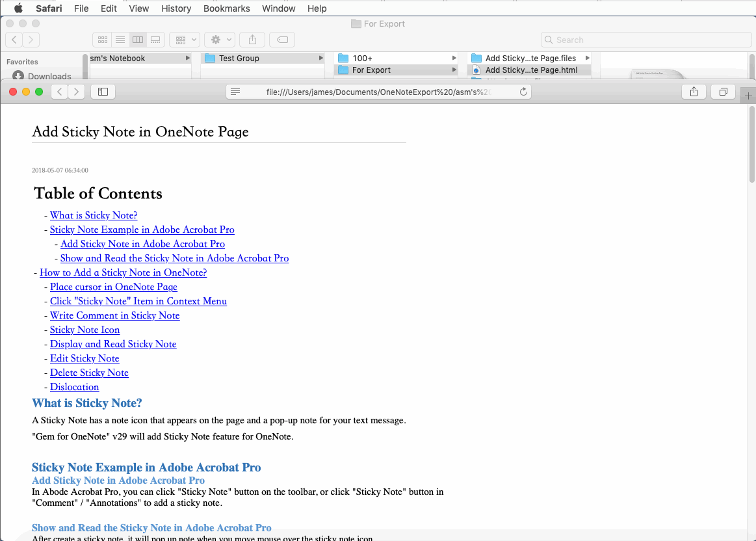Show all tabs in Safari
756x541 pixels.
tap(723, 92)
